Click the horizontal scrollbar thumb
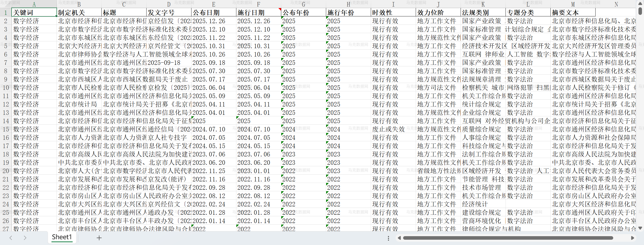The image size is (644, 245). coord(508,238)
